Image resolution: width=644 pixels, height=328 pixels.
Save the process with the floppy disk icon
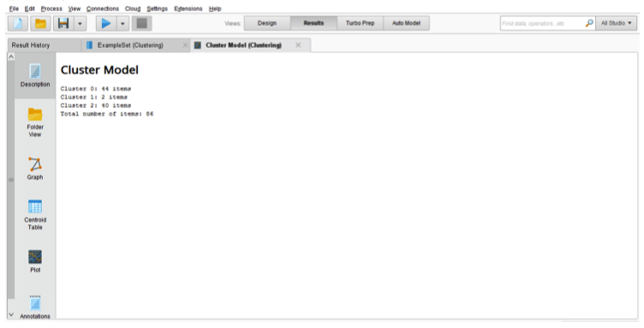pos(63,23)
